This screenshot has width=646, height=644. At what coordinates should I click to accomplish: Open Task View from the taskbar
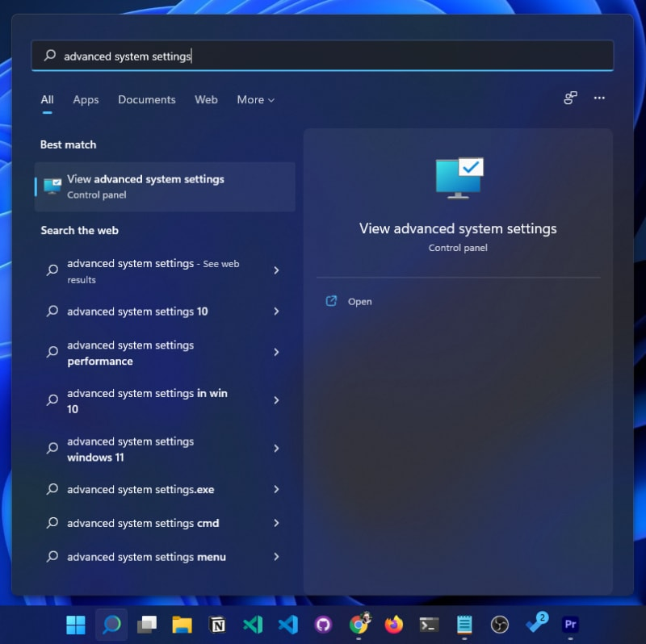147,625
